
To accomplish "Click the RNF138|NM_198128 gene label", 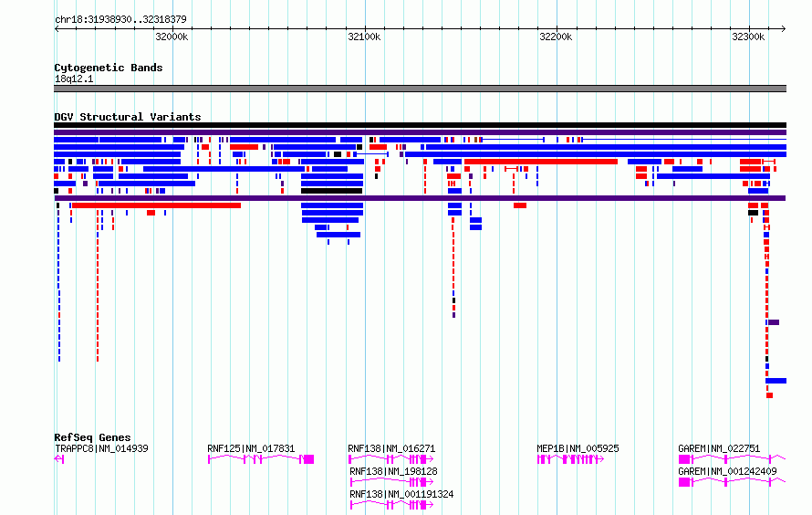I will coord(393,471).
